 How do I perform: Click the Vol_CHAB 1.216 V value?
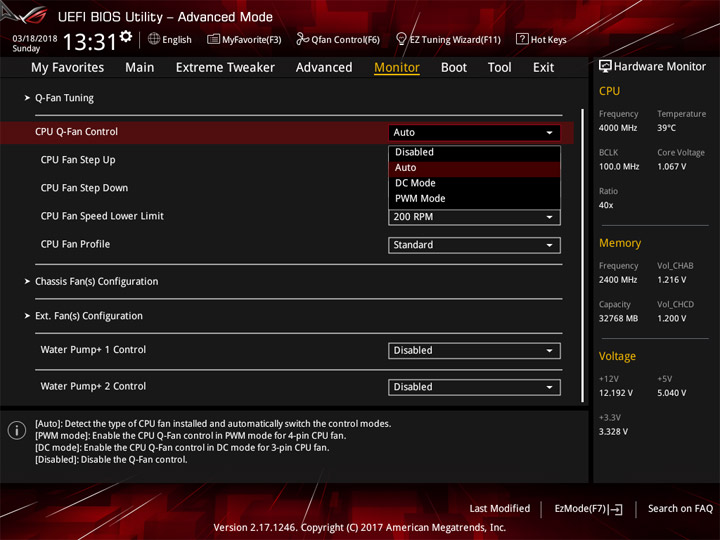point(671,280)
